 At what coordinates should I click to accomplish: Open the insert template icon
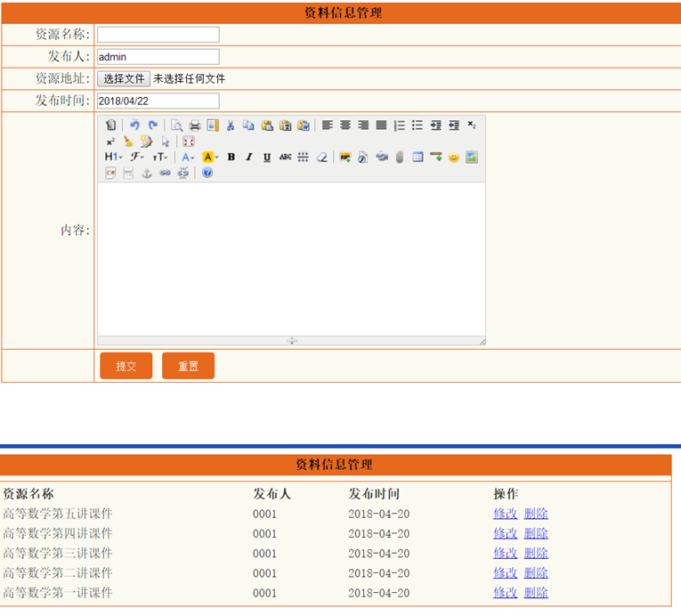[213, 126]
